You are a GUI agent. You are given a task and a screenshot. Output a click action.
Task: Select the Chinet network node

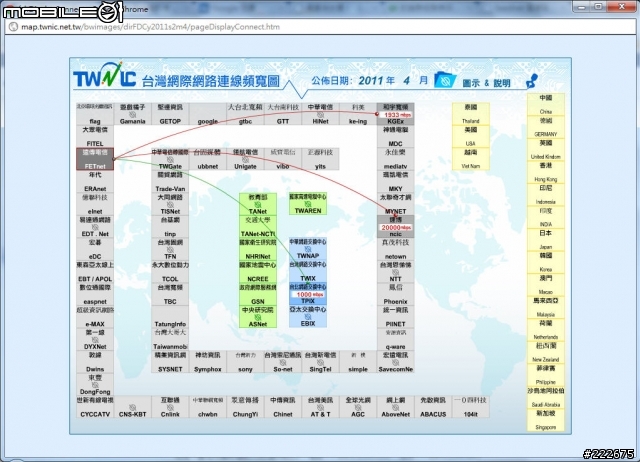click(x=282, y=407)
